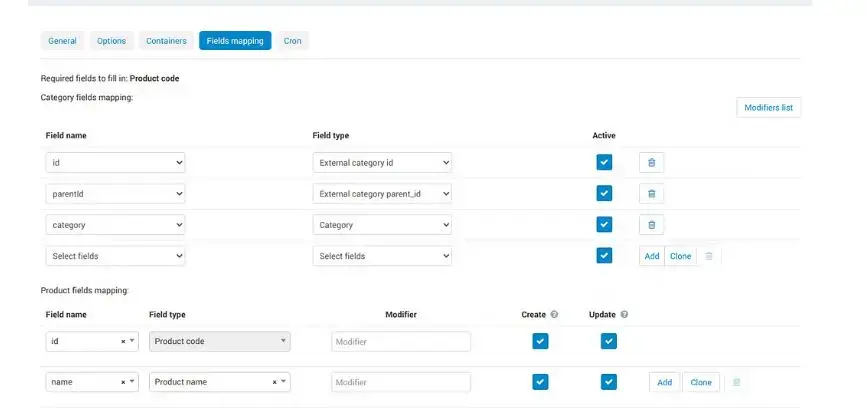Click help icon next to Update

[x=624, y=314]
